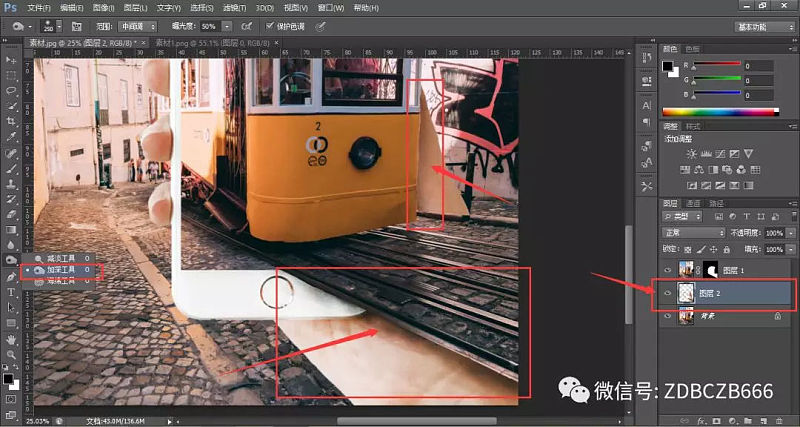This screenshot has width=800, height=427.
Task: Select the Eraser tool
Action: click(10, 214)
